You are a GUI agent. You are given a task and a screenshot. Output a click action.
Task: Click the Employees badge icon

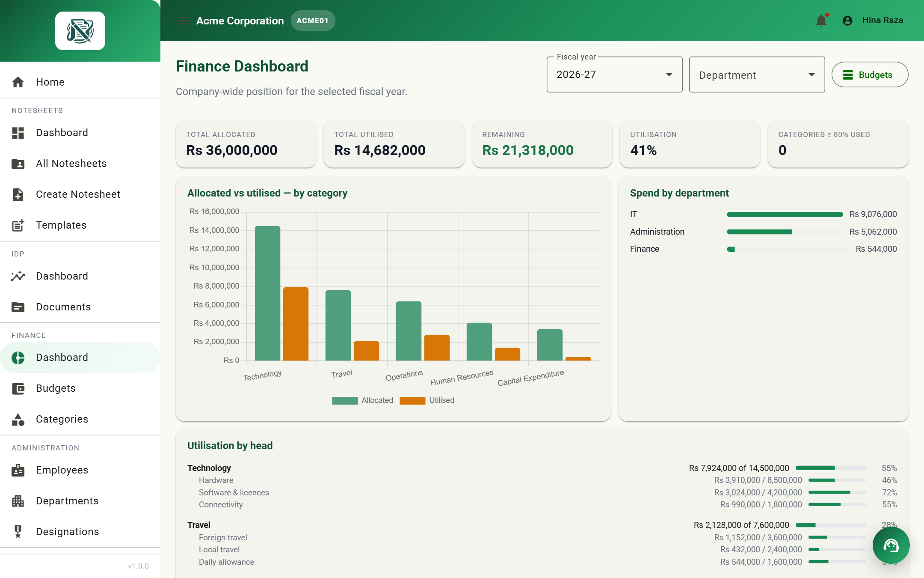coord(18,470)
